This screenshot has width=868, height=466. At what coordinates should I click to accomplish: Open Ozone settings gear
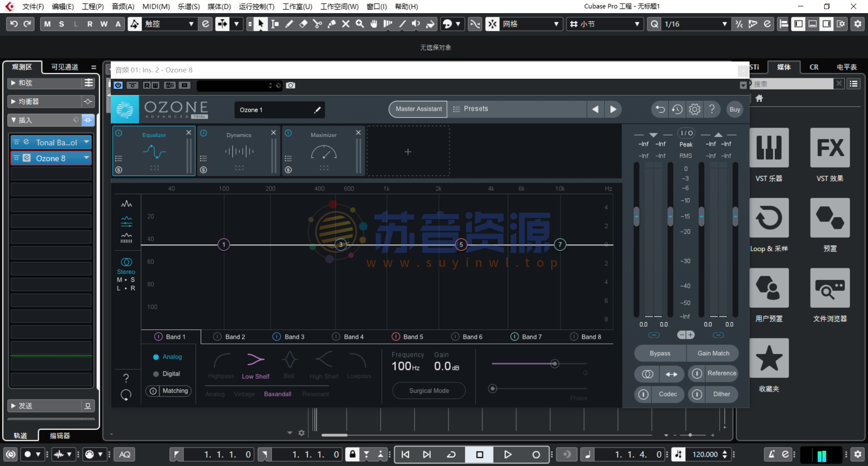click(x=694, y=109)
